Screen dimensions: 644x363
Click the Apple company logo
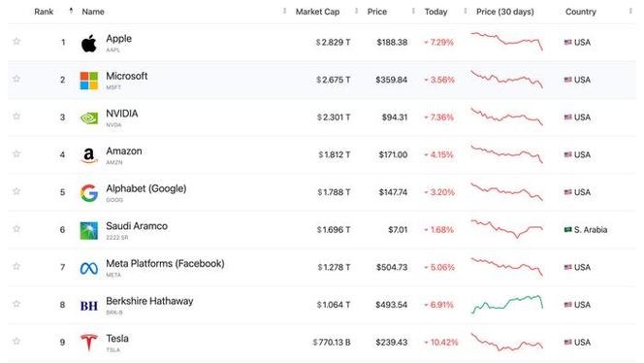point(88,43)
